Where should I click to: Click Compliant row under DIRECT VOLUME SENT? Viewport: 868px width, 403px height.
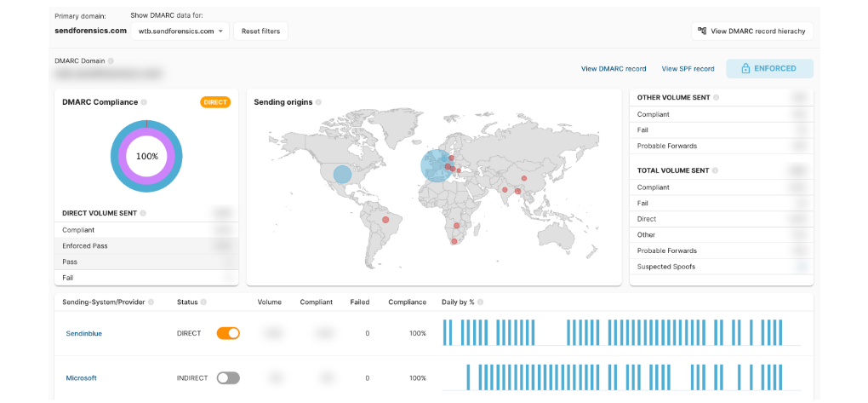tap(146, 230)
